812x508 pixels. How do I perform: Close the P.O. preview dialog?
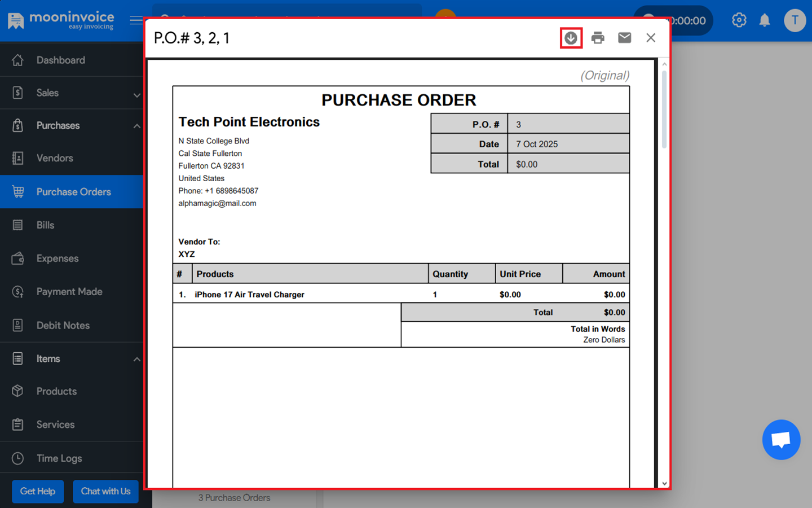coord(651,38)
